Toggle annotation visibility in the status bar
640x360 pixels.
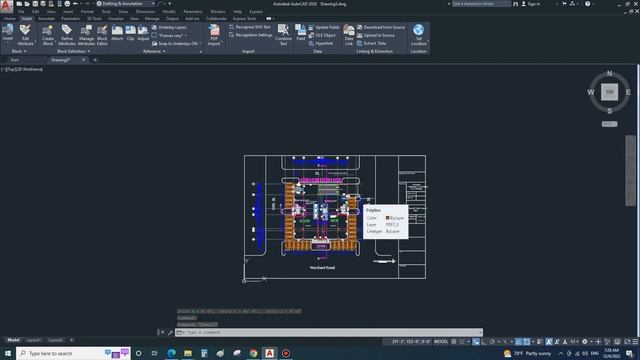pos(549,342)
